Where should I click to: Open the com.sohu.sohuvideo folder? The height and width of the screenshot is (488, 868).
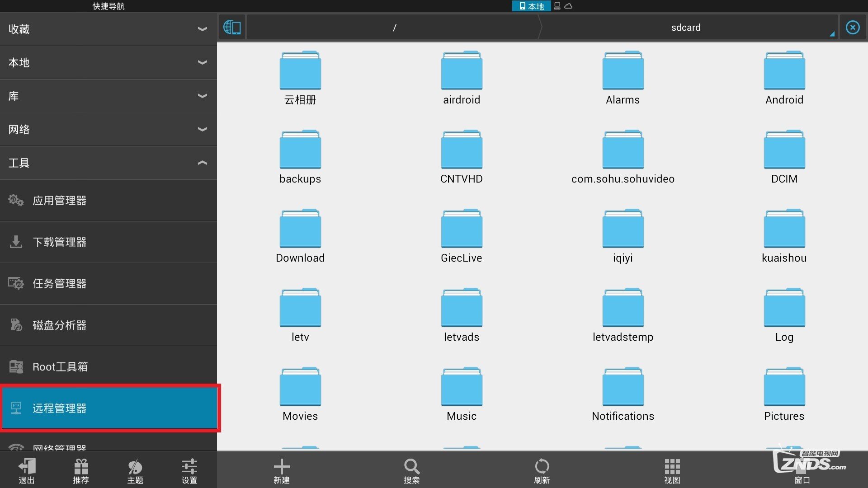(x=623, y=157)
